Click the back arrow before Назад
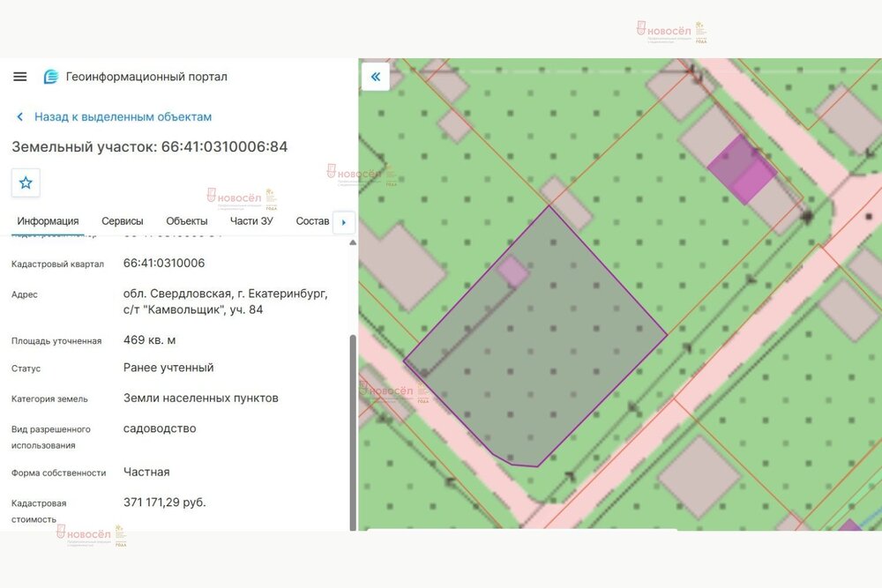This screenshot has height=588, width=882. [20, 117]
